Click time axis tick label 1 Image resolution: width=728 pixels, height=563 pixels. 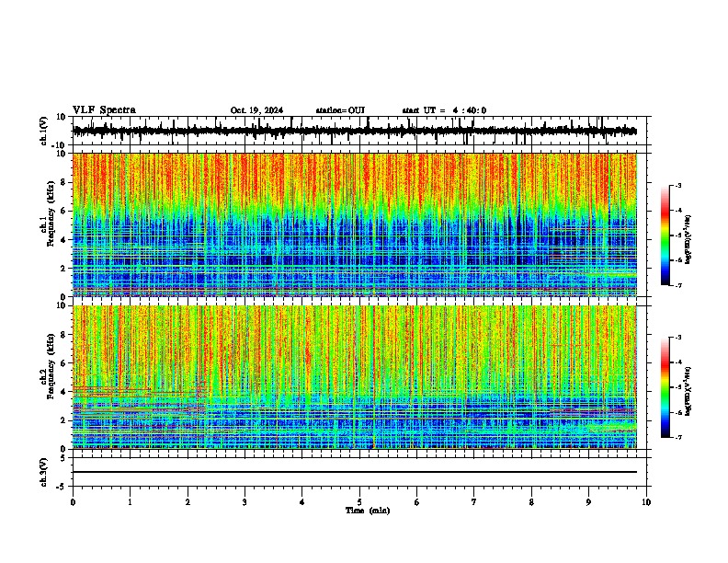(130, 502)
